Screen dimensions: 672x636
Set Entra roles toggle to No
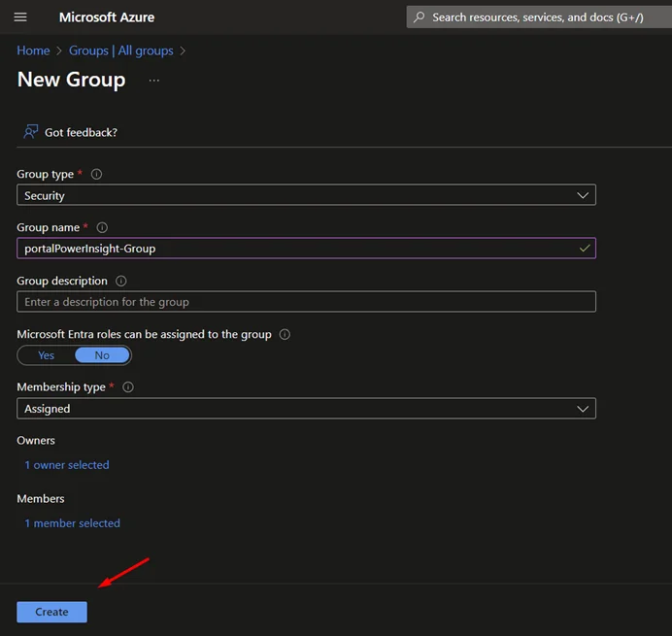(x=102, y=355)
